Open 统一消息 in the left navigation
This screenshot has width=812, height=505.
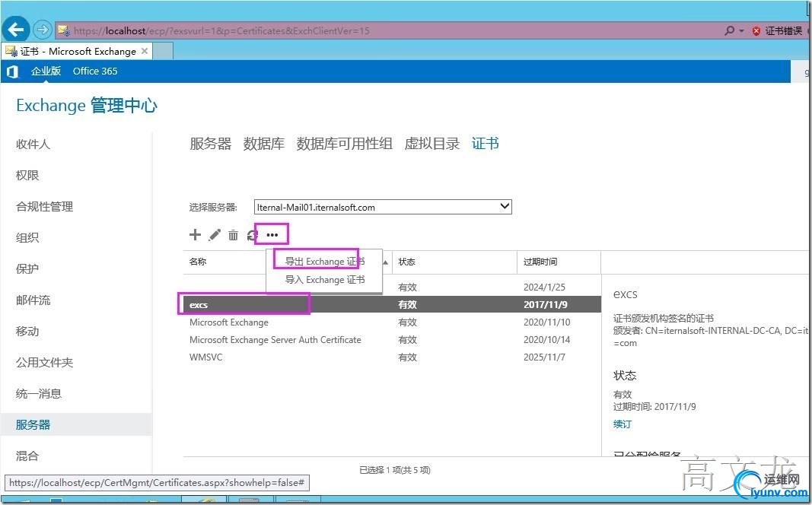click(39, 393)
